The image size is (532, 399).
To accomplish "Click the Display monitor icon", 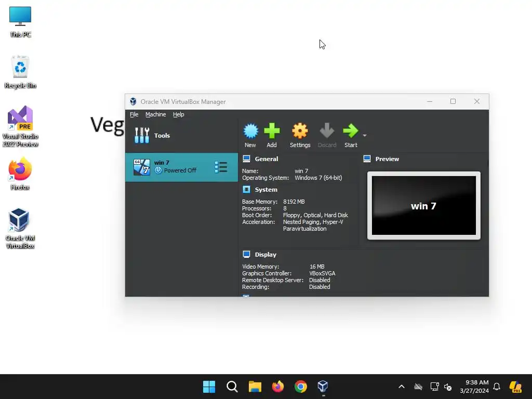I will pyautogui.click(x=247, y=254).
